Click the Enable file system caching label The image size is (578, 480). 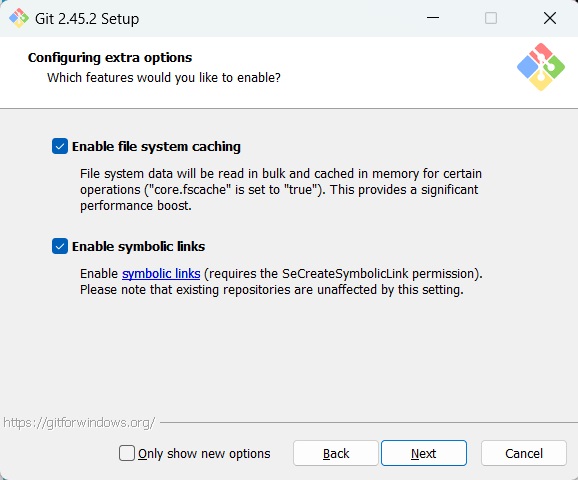[x=156, y=147]
